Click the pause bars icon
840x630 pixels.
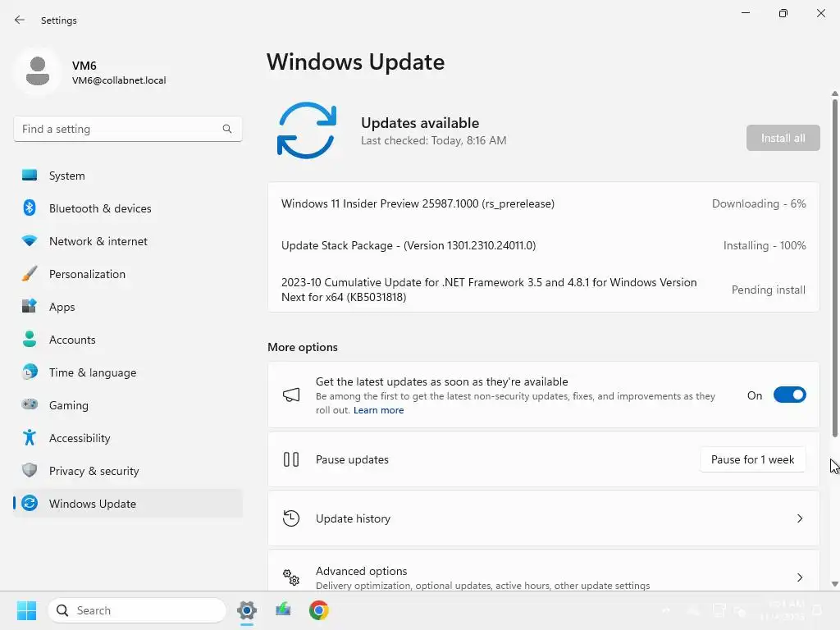pyautogui.click(x=291, y=459)
